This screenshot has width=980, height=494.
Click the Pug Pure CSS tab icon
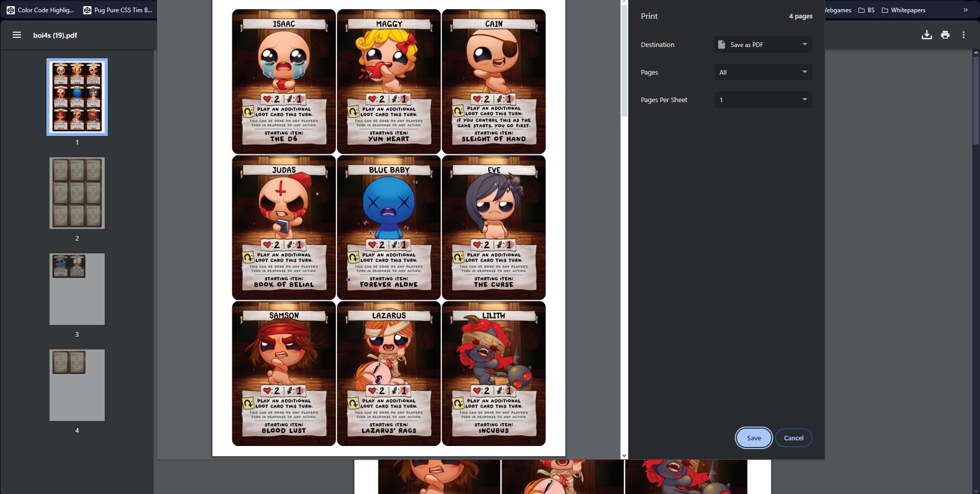click(x=87, y=10)
